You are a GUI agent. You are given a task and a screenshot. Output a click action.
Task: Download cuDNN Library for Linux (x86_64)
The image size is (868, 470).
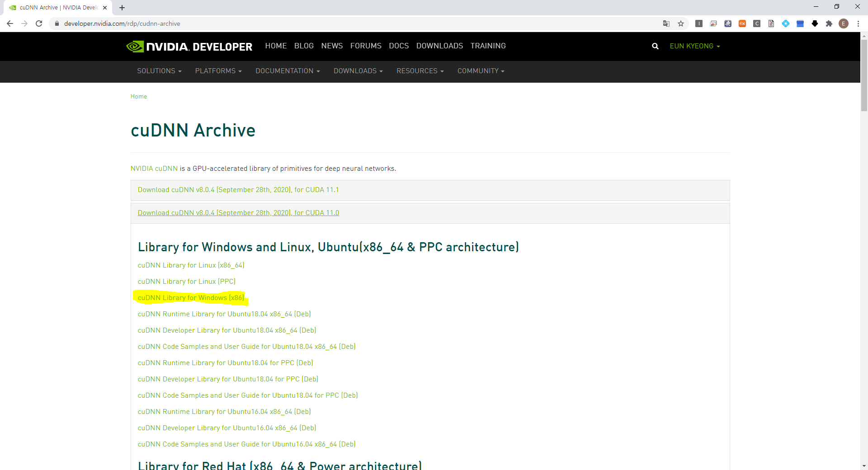click(x=191, y=265)
